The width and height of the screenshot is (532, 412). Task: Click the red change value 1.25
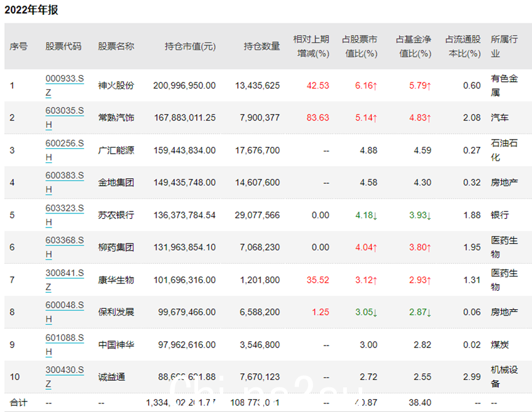(320, 312)
